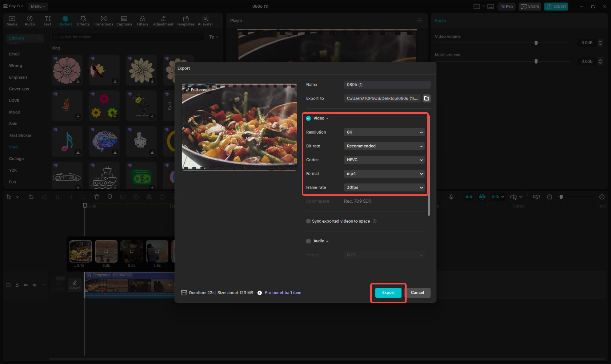Image resolution: width=611 pixels, height=364 pixels.
Task: Open the Pro benefits: 1 item link
Action: tap(283, 292)
